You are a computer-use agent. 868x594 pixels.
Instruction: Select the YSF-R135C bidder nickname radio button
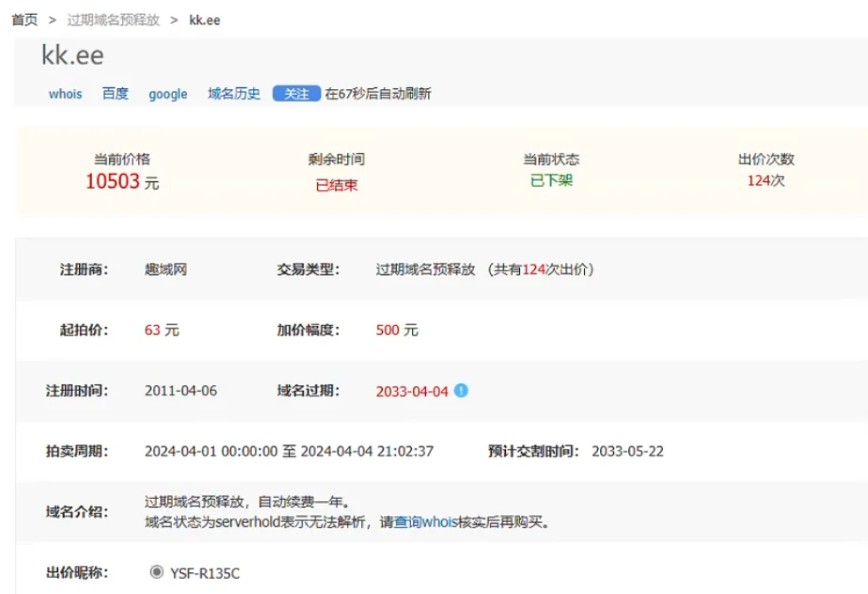tap(156, 571)
